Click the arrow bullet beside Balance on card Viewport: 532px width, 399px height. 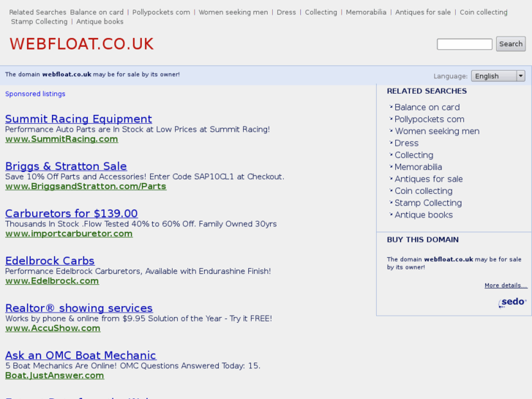pos(391,107)
